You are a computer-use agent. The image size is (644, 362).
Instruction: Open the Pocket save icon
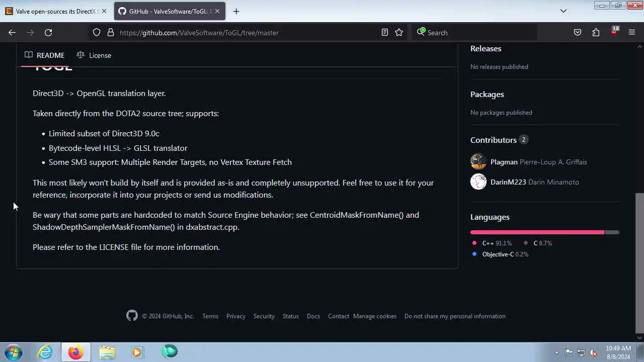pyautogui.click(x=578, y=33)
